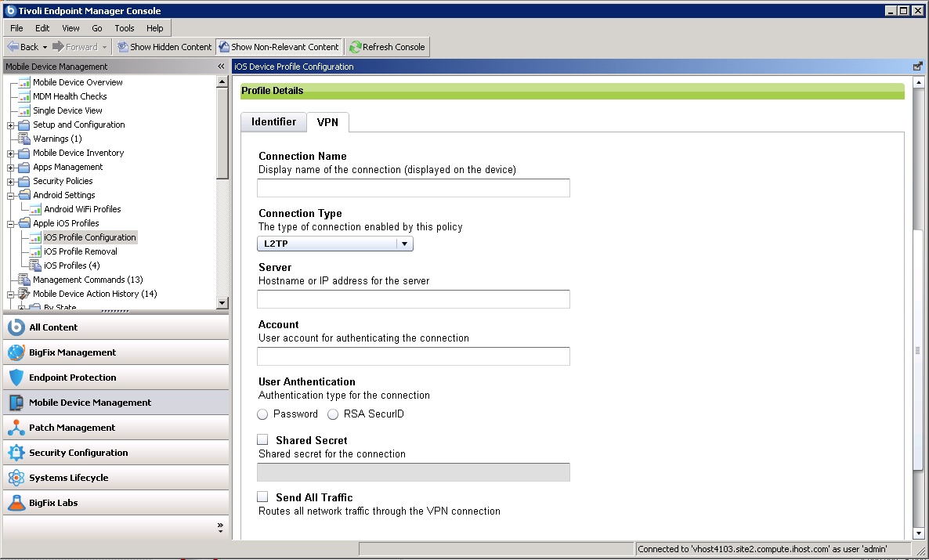Screen dimensions: 929x560
Task: Open the Help menu
Action: [x=154, y=28]
